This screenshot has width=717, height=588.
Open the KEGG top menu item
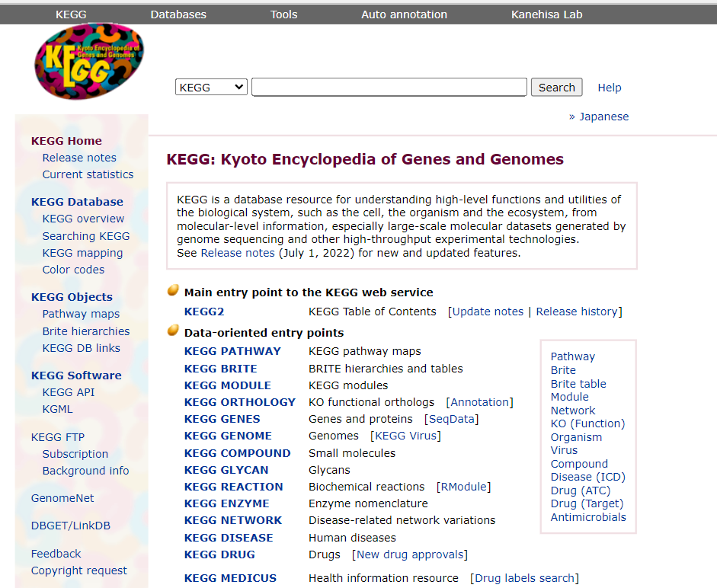point(71,14)
